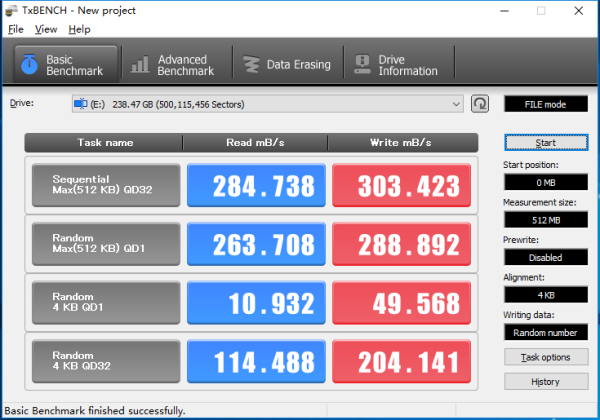Expand the Drive selection dropdown
600x420 pixels.
coord(457,104)
